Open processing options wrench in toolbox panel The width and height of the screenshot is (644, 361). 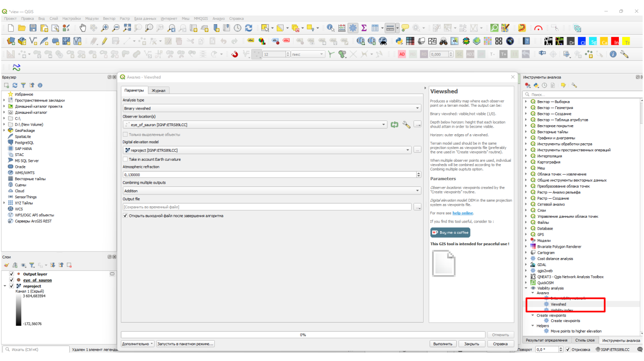click(x=574, y=85)
